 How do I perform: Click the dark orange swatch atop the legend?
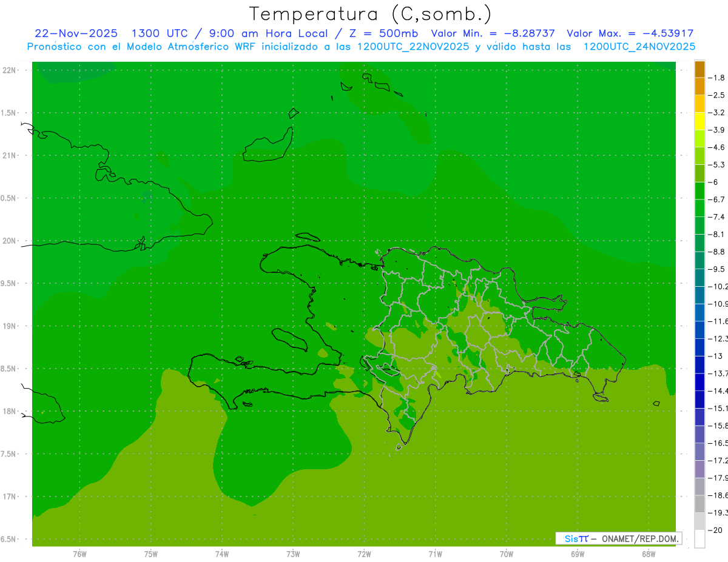[699, 69]
